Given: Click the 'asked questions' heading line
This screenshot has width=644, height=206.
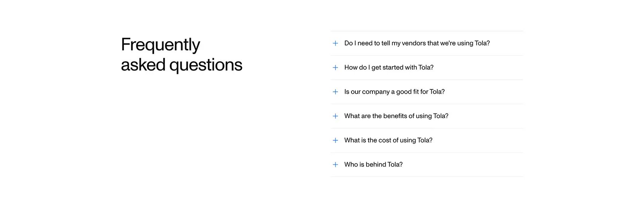Looking at the screenshot, I should pos(182,65).
